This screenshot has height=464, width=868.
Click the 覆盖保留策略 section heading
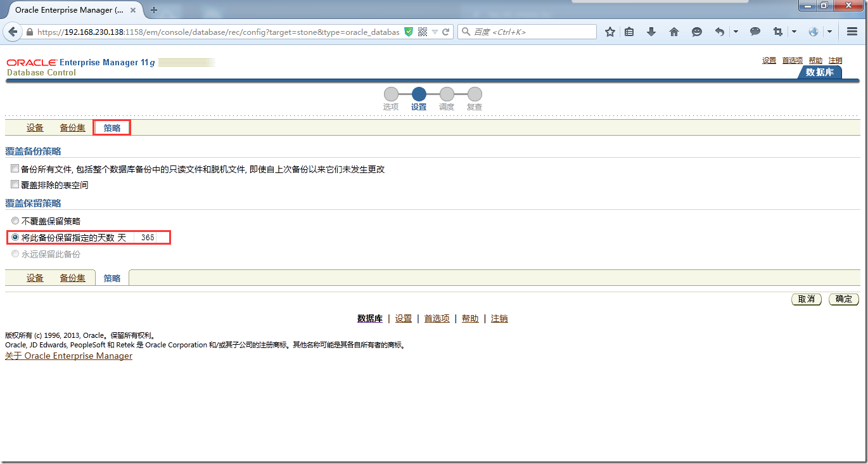point(33,203)
